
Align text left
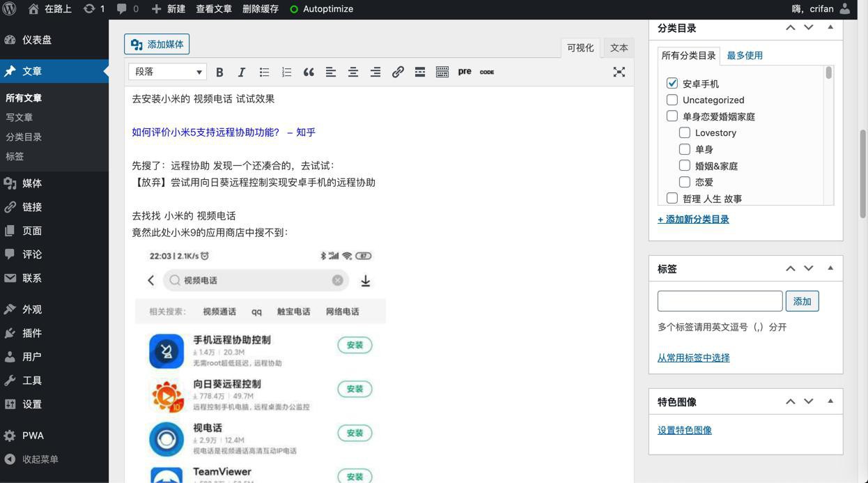click(331, 72)
